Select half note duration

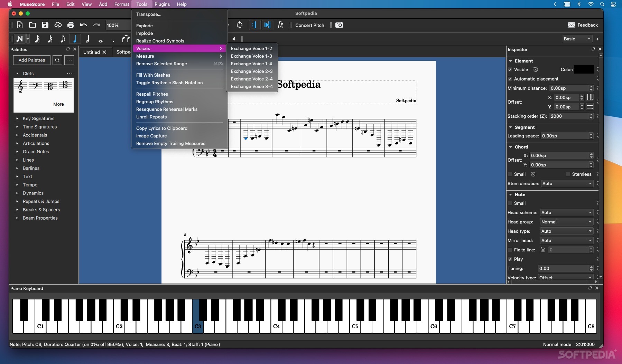point(88,39)
